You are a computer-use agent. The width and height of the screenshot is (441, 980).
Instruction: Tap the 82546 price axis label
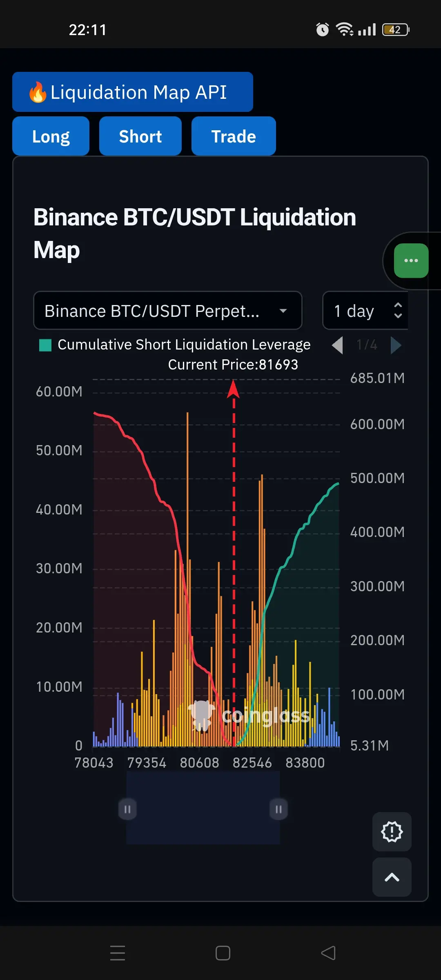pyautogui.click(x=252, y=763)
